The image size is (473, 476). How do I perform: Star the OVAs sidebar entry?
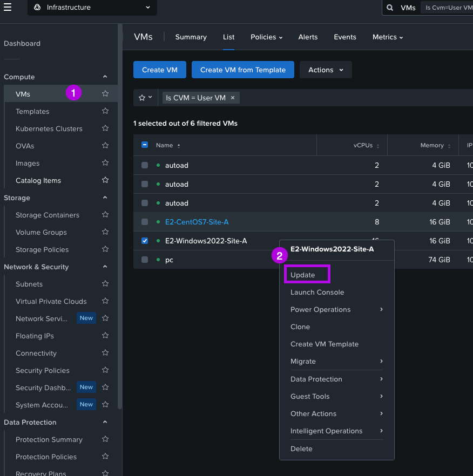(x=105, y=145)
